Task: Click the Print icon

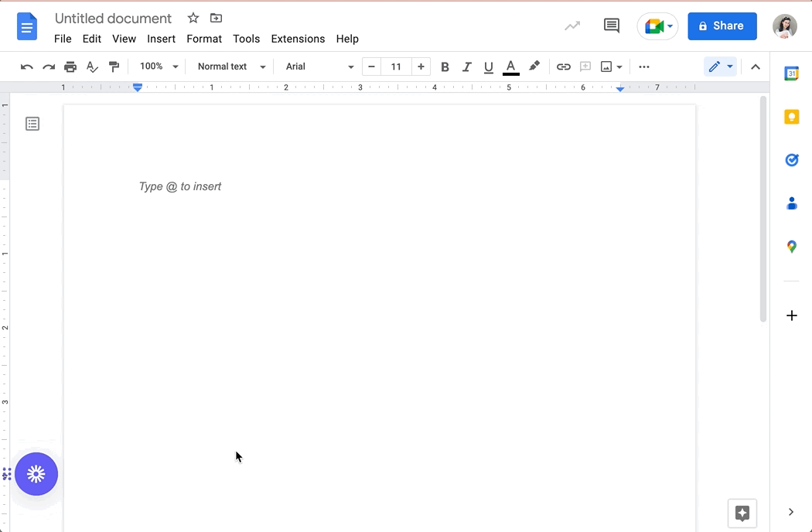Action: tap(70, 67)
